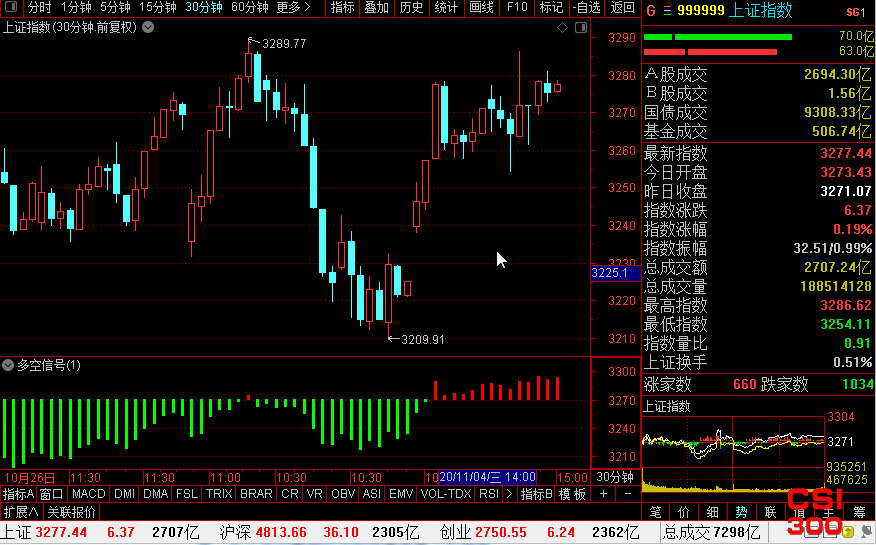Open the 统计 statistics tool
This screenshot has width=876, height=545.
click(446, 7)
